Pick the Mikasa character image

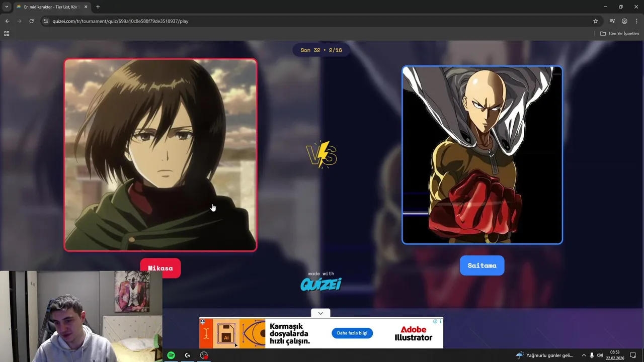pos(160,155)
